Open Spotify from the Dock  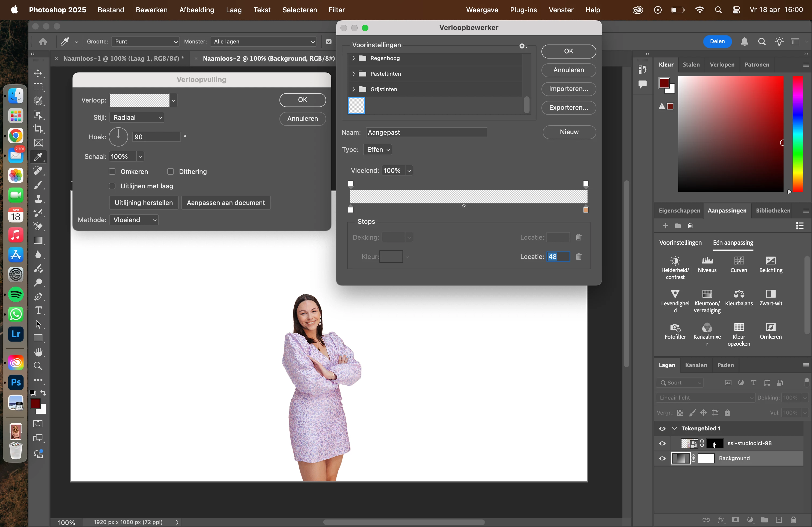(16, 294)
